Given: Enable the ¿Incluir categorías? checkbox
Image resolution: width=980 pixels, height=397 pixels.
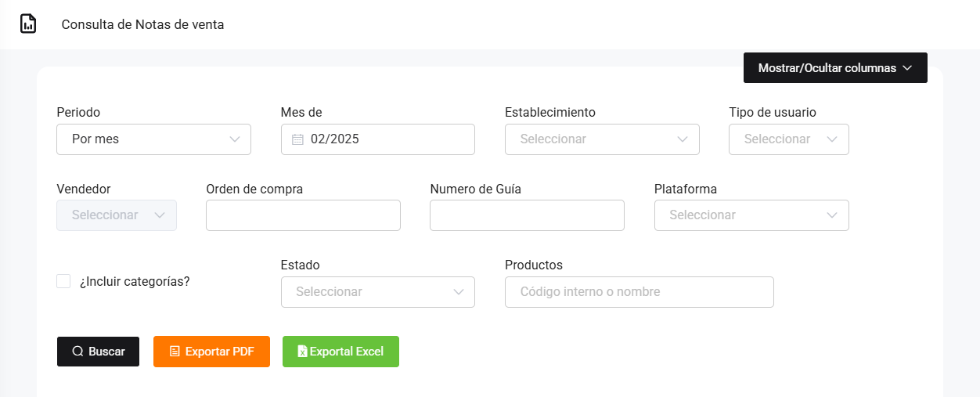Looking at the screenshot, I should 63,281.
